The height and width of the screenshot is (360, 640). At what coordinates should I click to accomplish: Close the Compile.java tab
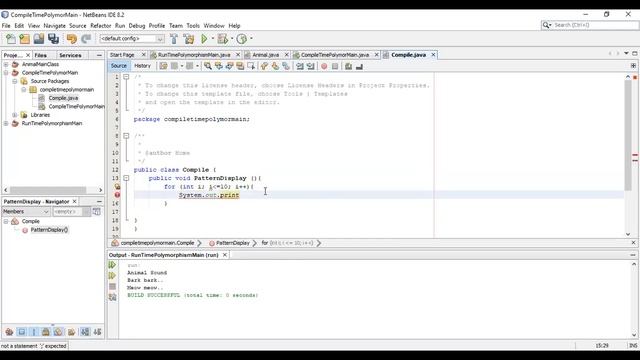click(x=433, y=55)
